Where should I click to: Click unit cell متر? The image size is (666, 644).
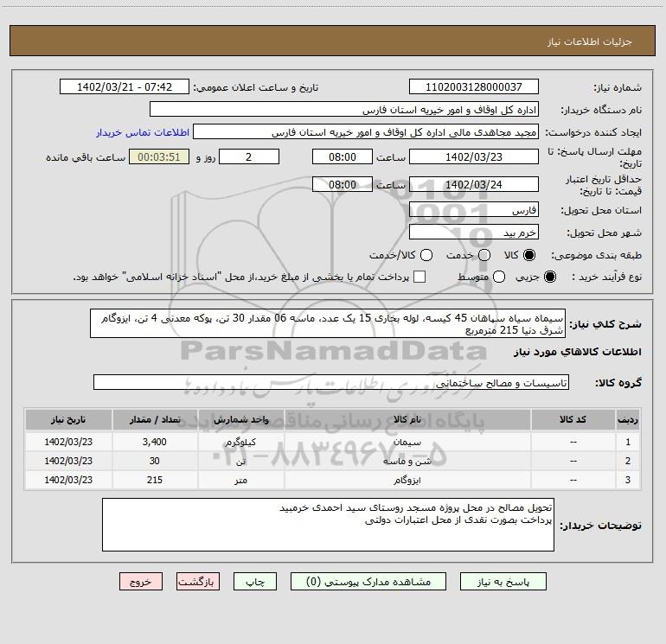[240, 481]
